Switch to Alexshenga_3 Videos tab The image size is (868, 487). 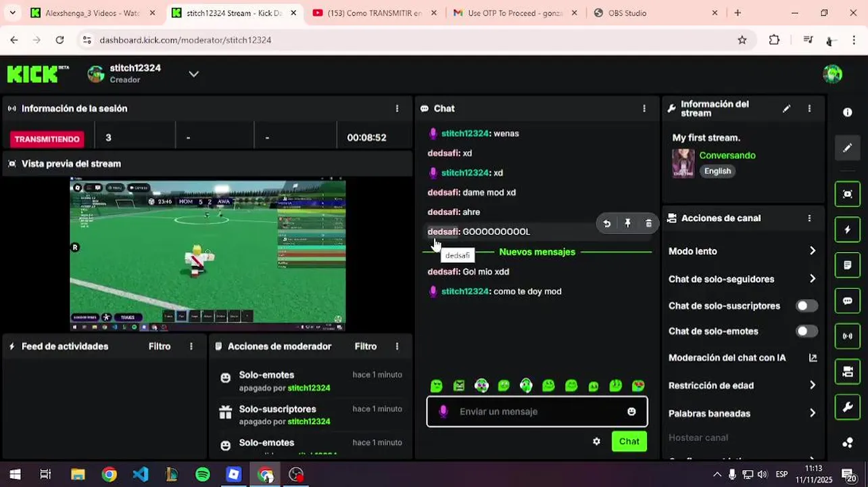(93, 13)
